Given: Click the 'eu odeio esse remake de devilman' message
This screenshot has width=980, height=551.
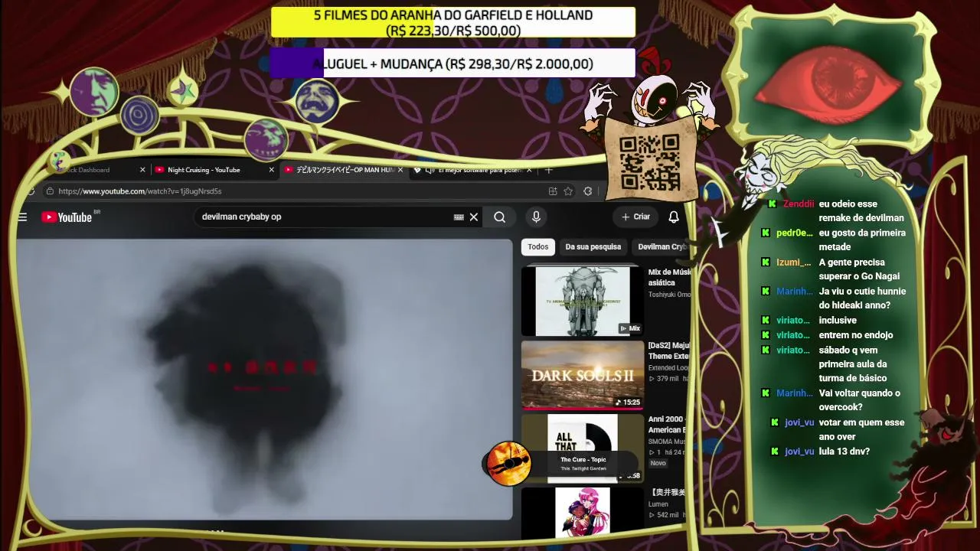Looking at the screenshot, I should (x=861, y=211).
